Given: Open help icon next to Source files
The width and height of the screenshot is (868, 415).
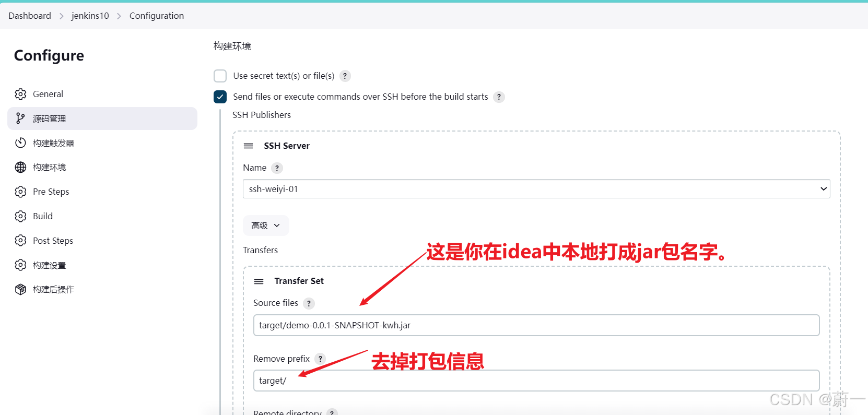Looking at the screenshot, I should pyautogui.click(x=309, y=303).
